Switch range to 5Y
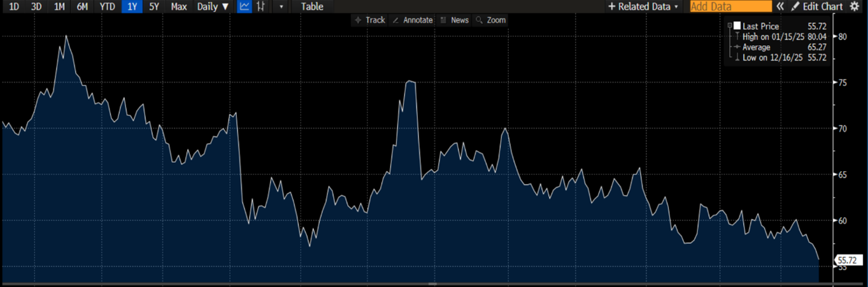 [x=154, y=7]
